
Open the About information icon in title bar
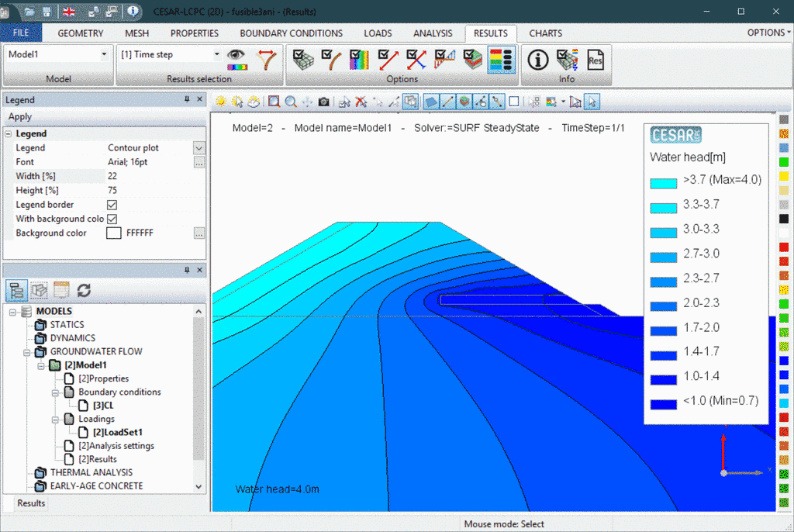(x=133, y=11)
